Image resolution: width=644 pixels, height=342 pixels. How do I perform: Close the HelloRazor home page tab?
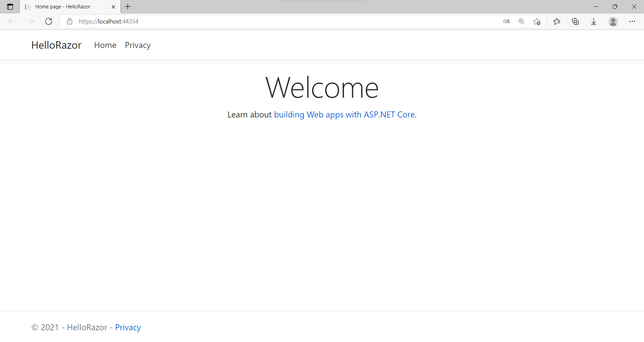pos(113,7)
